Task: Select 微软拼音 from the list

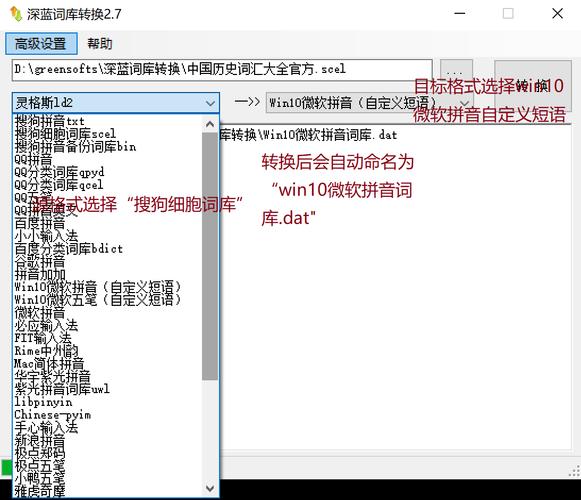Action: point(107,313)
